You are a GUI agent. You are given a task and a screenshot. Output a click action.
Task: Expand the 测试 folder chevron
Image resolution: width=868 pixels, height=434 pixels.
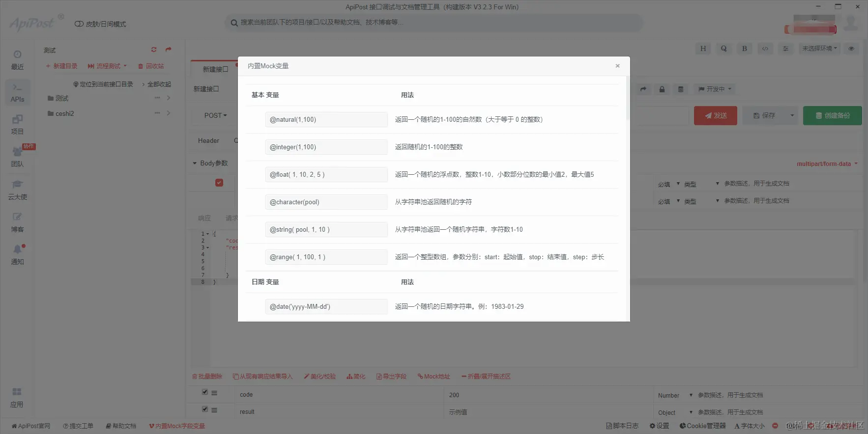(169, 98)
